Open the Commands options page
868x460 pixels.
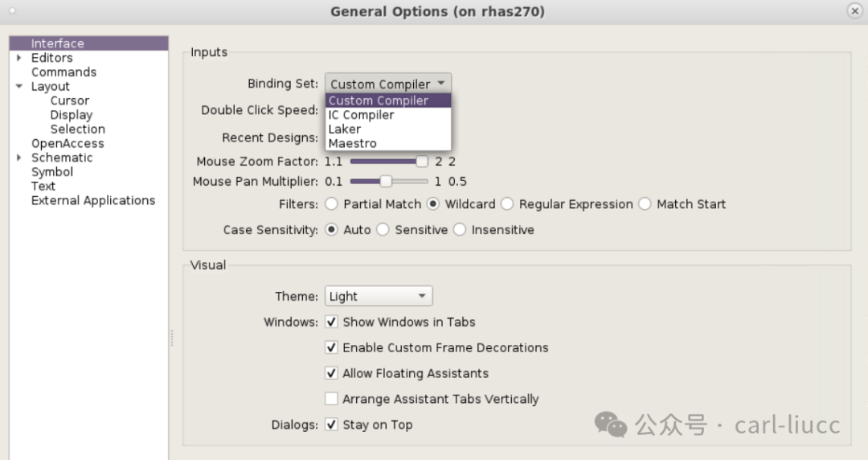63,72
